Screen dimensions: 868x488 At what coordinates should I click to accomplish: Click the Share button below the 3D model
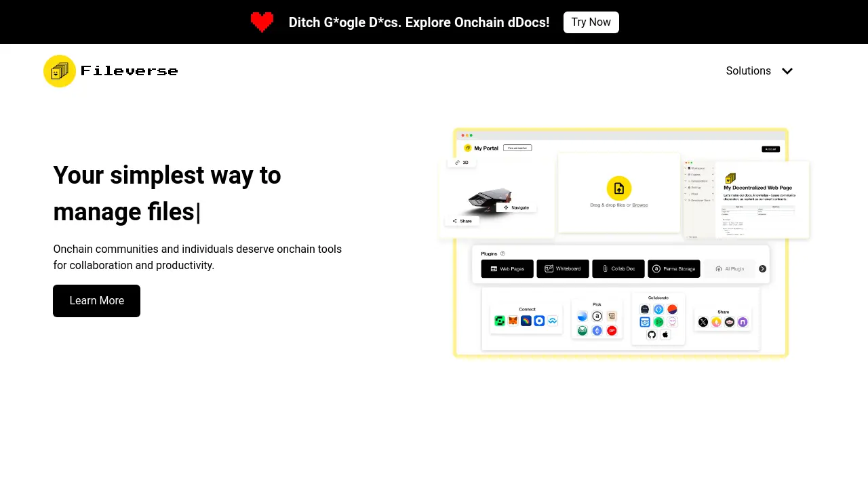(462, 221)
